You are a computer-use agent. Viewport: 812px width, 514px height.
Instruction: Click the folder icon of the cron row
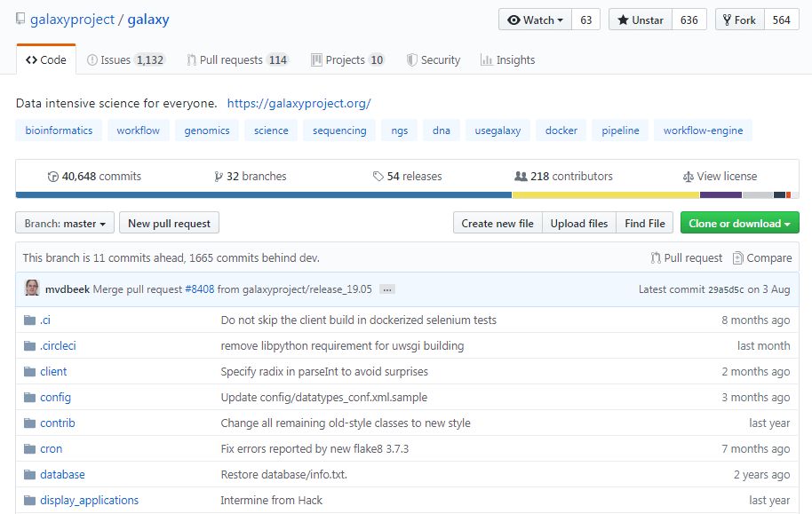pyautogui.click(x=29, y=449)
